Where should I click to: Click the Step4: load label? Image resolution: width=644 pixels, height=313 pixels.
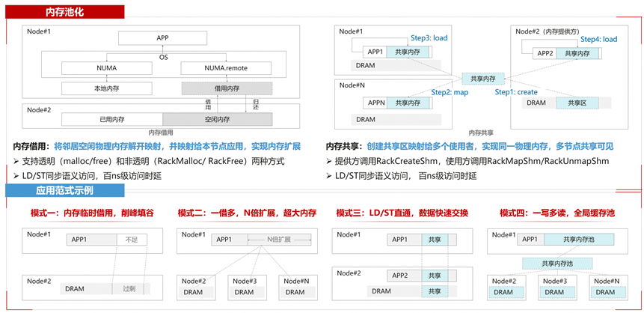click(x=598, y=40)
